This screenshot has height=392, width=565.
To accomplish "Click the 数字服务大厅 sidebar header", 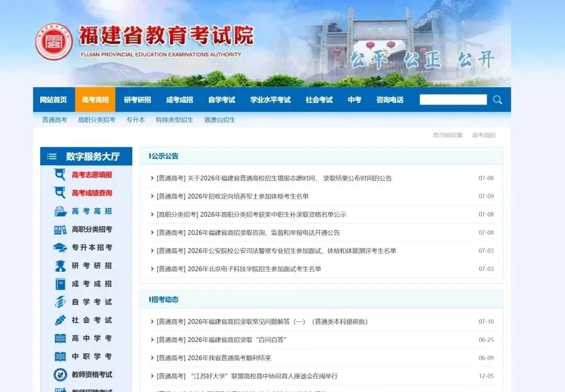I will point(86,156).
